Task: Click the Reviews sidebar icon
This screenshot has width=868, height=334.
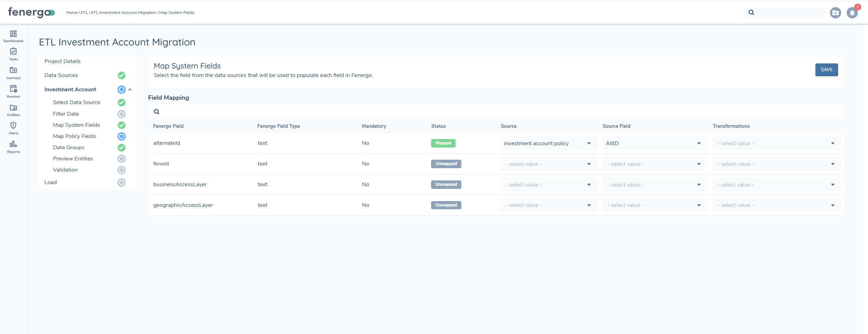Action: [x=13, y=90]
